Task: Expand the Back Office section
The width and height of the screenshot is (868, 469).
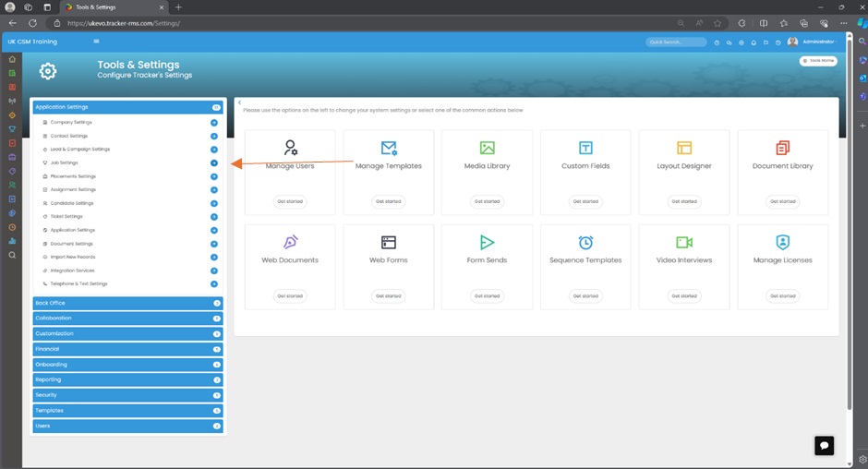Action: [127, 303]
